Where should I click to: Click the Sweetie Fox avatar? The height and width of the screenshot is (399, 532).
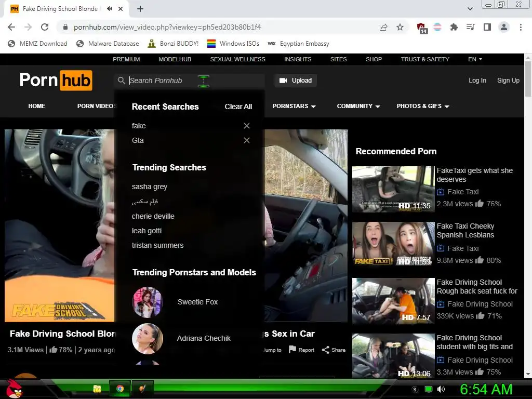(147, 302)
